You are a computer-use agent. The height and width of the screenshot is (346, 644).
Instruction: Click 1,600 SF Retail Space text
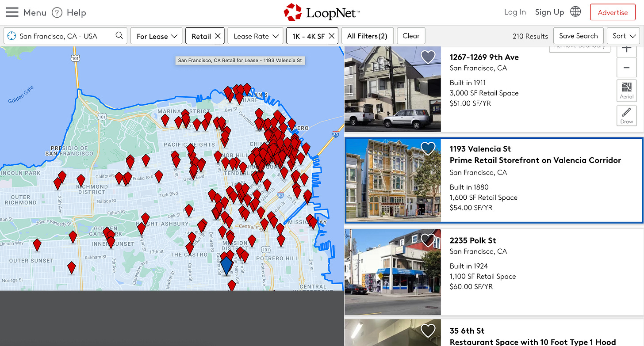(x=483, y=198)
